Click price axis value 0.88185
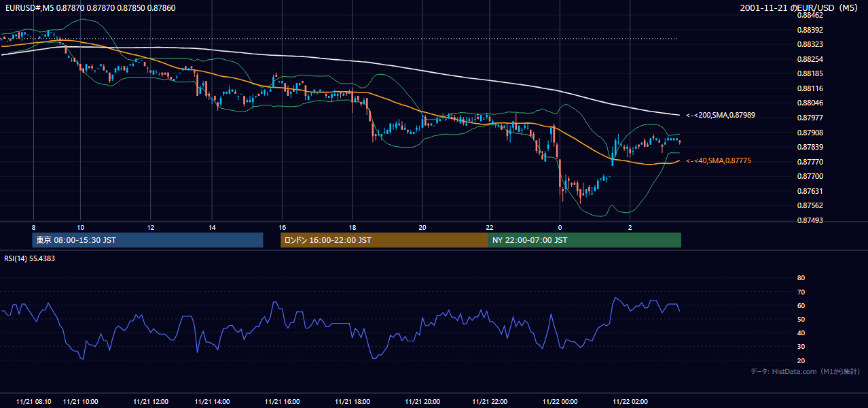The image size is (868, 408). pos(810,73)
